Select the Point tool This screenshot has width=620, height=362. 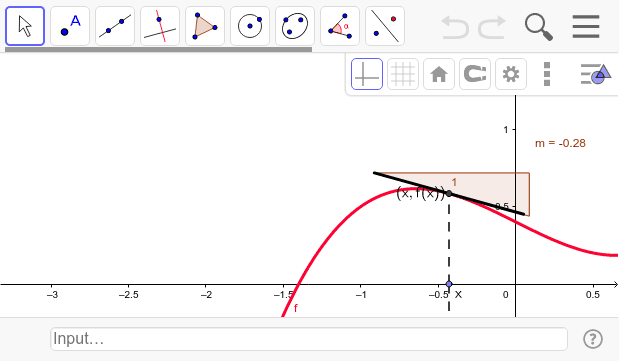70,26
